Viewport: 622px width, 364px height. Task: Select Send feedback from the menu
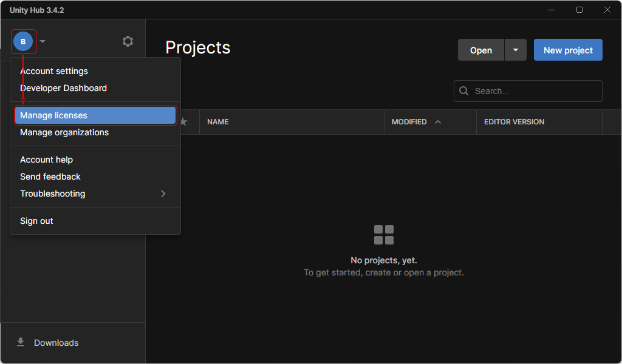[x=95, y=177]
